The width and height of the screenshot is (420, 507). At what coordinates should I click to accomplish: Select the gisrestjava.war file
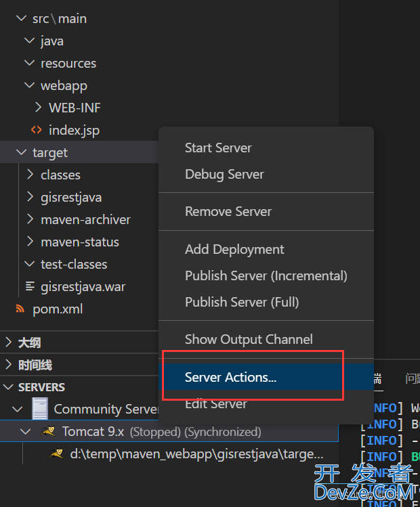(83, 287)
